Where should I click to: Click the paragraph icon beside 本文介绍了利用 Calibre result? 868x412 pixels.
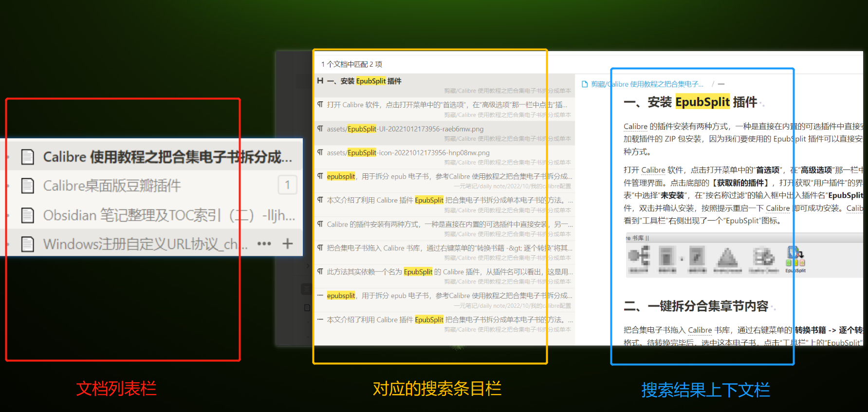(320, 200)
